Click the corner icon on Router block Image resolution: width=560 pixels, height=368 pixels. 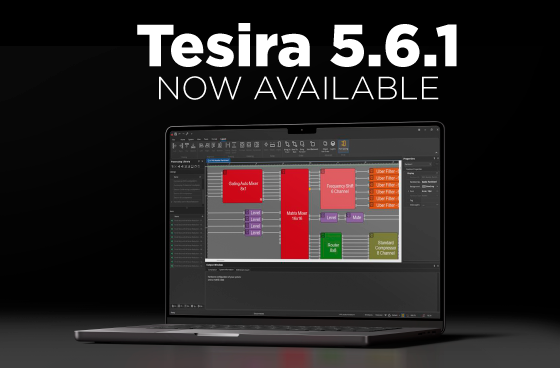(323, 235)
